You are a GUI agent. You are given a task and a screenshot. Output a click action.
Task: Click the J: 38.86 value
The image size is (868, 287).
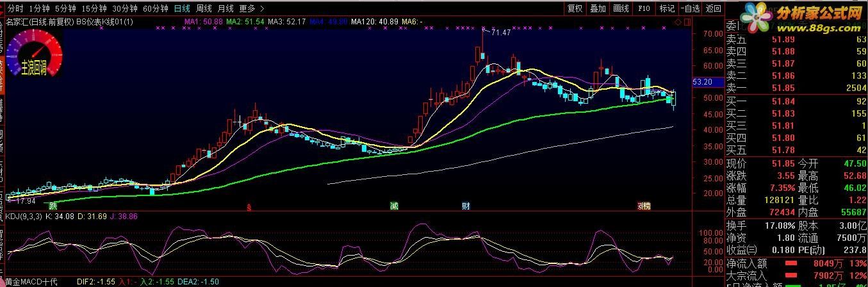click(124, 217)
